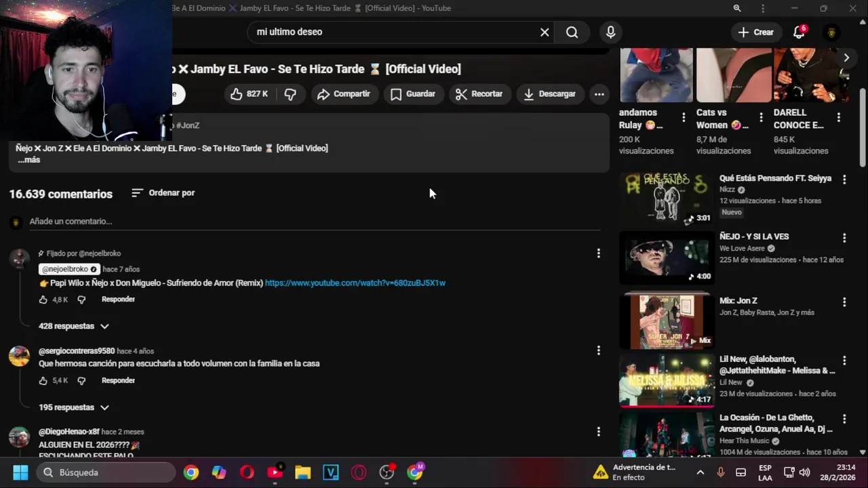
Task: Open the @nejoelbroko channel badge
Action: (x=70, y=269)
